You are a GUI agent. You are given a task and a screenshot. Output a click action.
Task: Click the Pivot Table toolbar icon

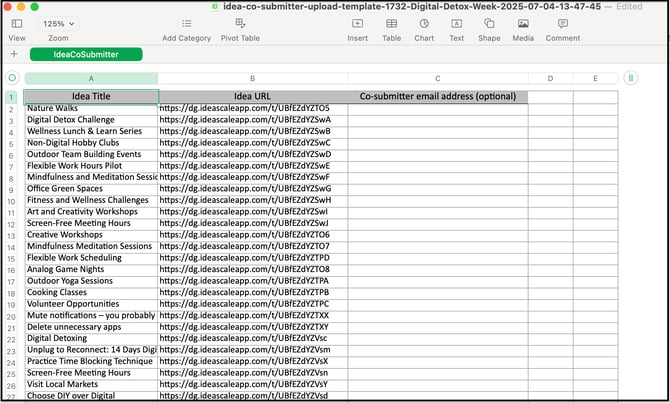tap(239, 23)
